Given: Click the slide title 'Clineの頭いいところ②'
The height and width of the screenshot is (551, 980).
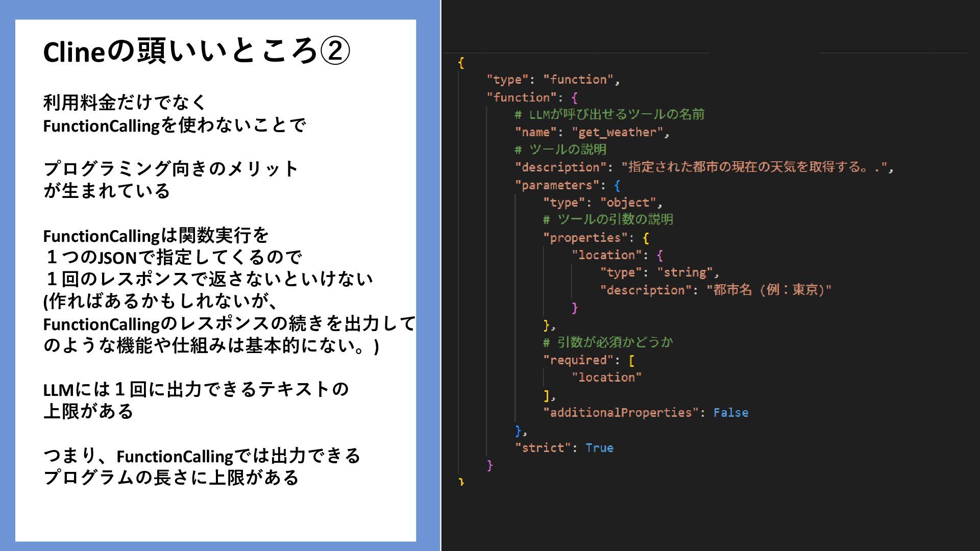Looking at the screenshot, I should click(x=197, y=52).
